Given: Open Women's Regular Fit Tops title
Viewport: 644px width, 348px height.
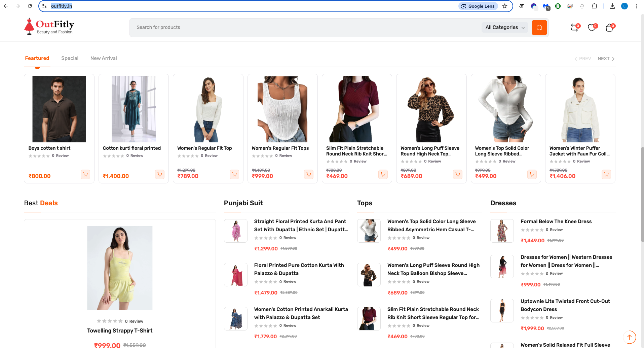Looking at the screenshot, I should click(280, 148).
